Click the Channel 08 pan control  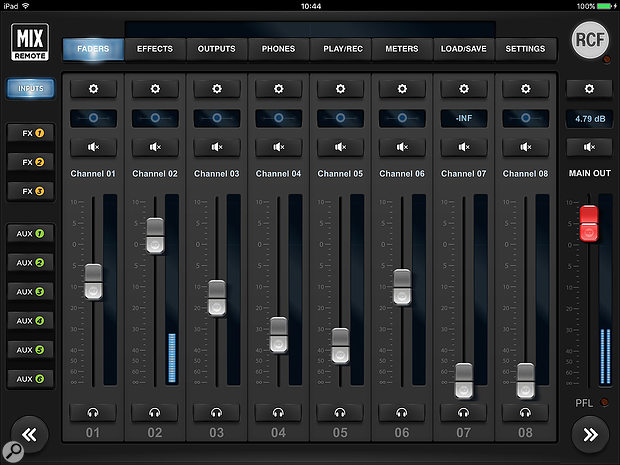pos(525,118)
